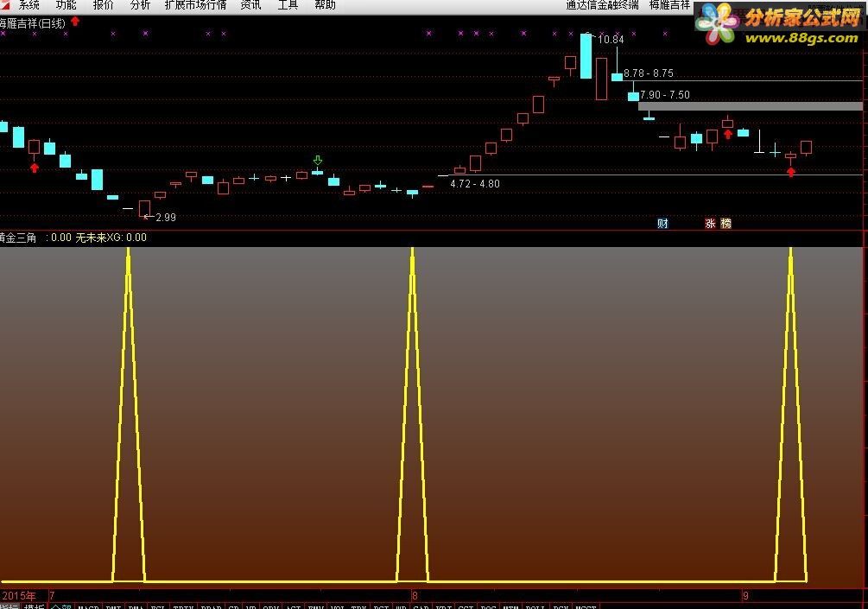Click the 2.99 low price label
This screenshot has height=609, width=868.
(166, 218)
